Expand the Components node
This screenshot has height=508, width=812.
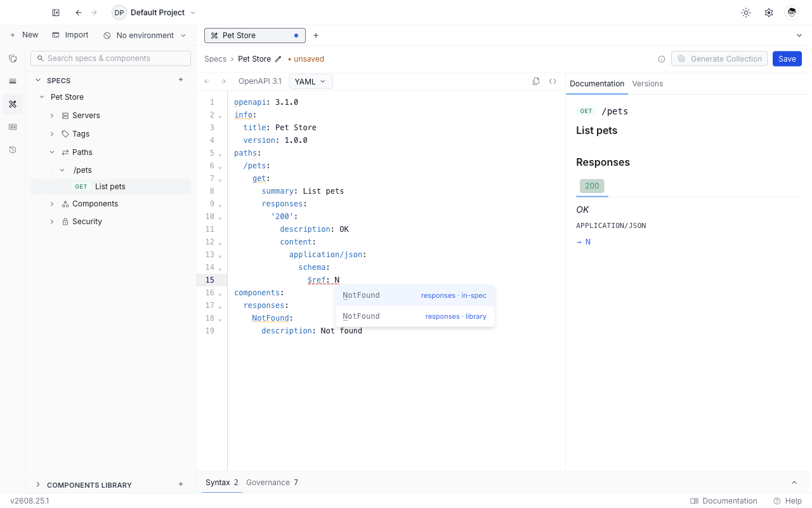[x=52, y=204]
